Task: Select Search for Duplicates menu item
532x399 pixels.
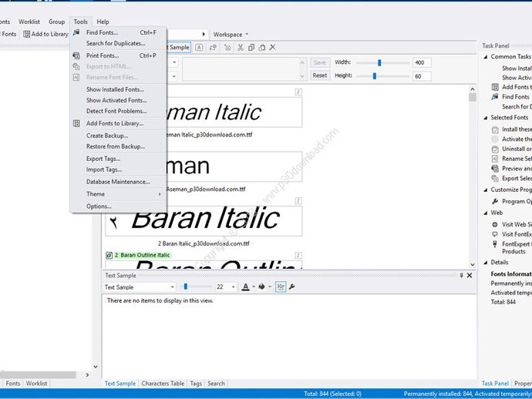Action: pyautogui.click(x=118, y=43)
